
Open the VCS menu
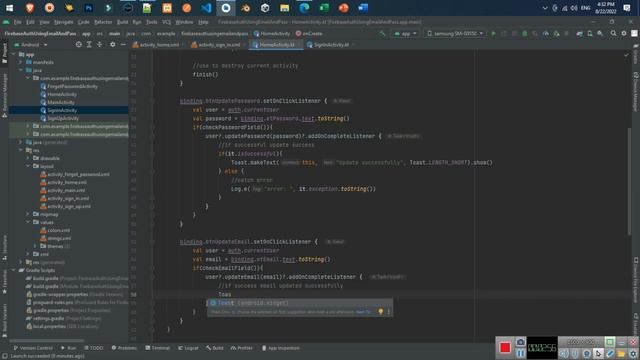pos(167,22)
